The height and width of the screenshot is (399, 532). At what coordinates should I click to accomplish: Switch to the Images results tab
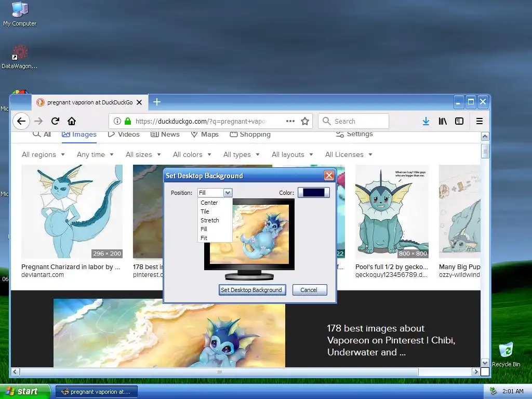click(79, 135)
